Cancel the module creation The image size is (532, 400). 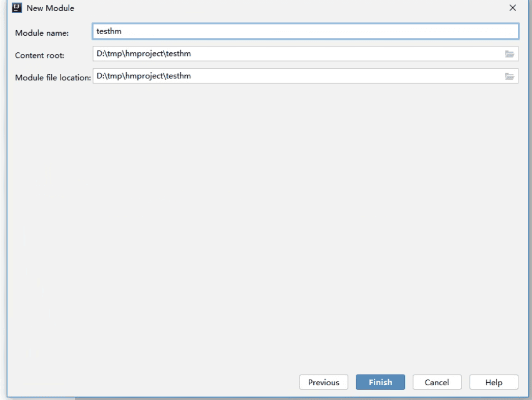[x=437, y=382]
